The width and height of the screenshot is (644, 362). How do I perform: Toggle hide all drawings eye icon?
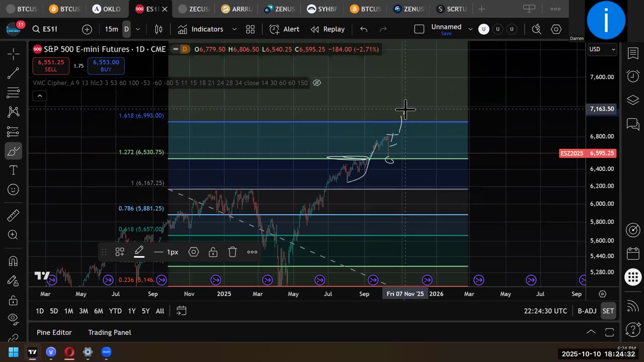click(x=14, y=319)
